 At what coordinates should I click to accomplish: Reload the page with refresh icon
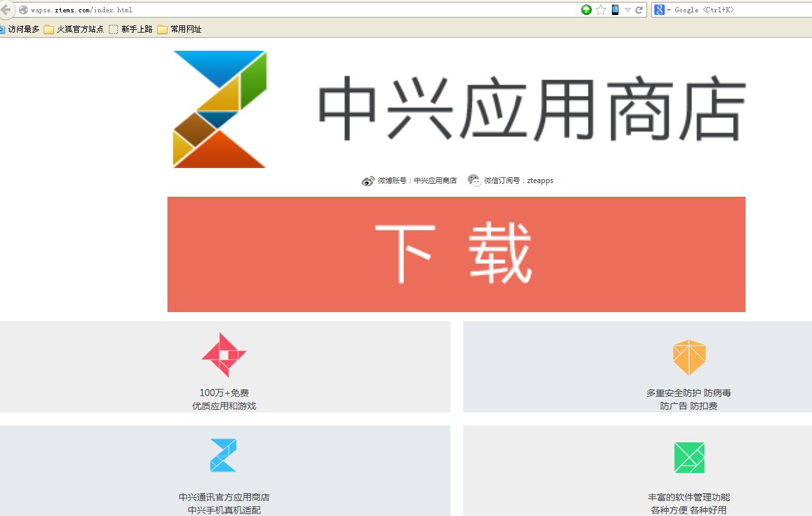click(x=639, y=10)
